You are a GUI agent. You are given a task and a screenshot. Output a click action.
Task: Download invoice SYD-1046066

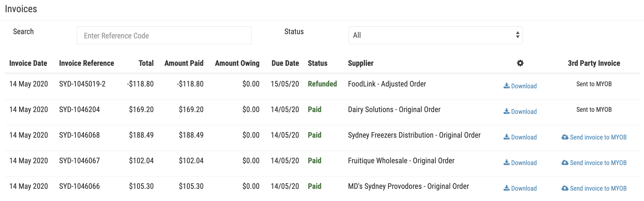520,188
